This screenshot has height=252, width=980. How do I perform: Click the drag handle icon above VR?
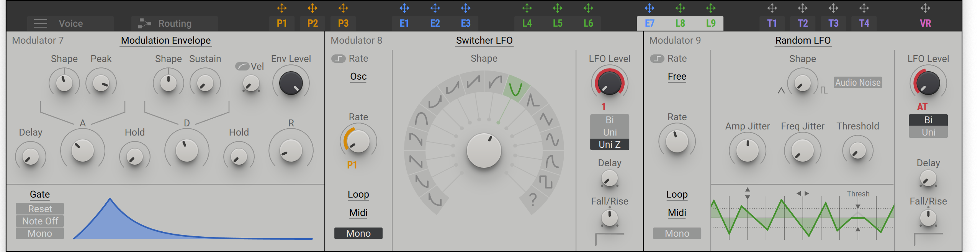pos(925,8)
